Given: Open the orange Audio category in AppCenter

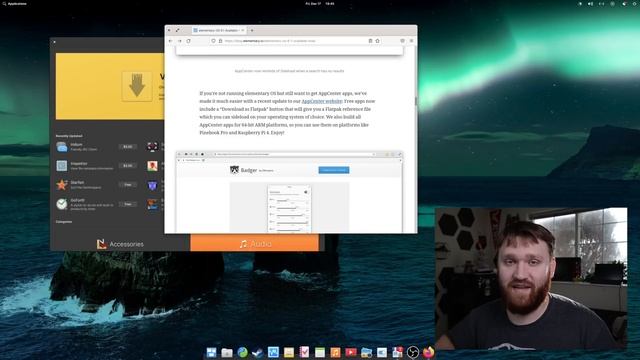Looking at the screenshot, I should pyautogui.click(x=255, y=243).
